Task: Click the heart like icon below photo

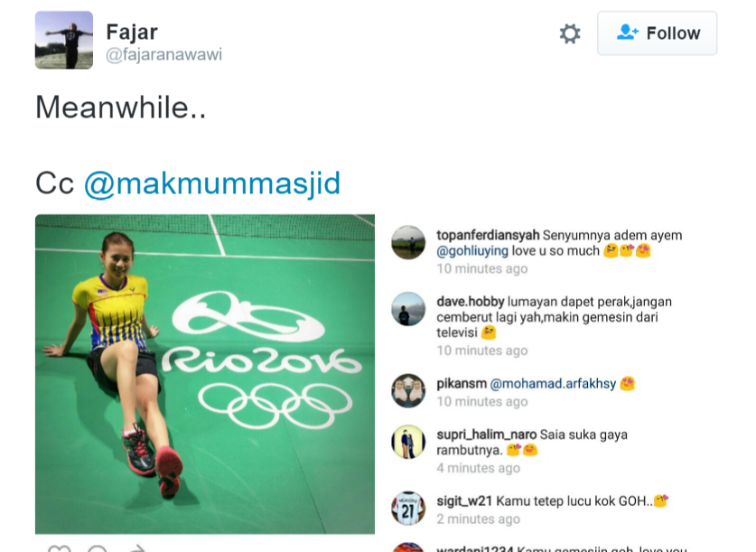Action: [59, 548]
